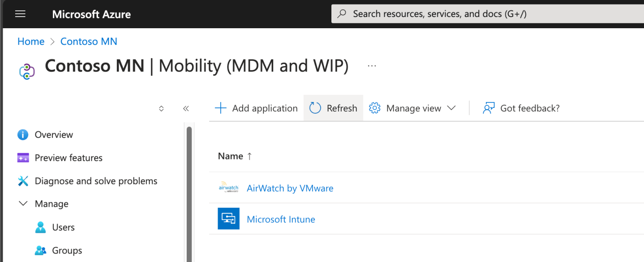Go to Home breadcrumb link
Screen dimensions: 644x262
31,41
